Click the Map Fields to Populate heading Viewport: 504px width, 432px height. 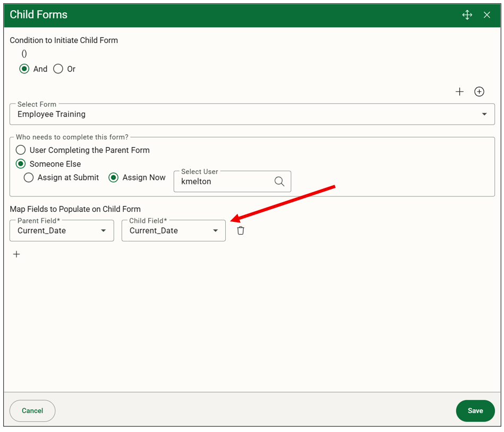click(x=75, y=209)
